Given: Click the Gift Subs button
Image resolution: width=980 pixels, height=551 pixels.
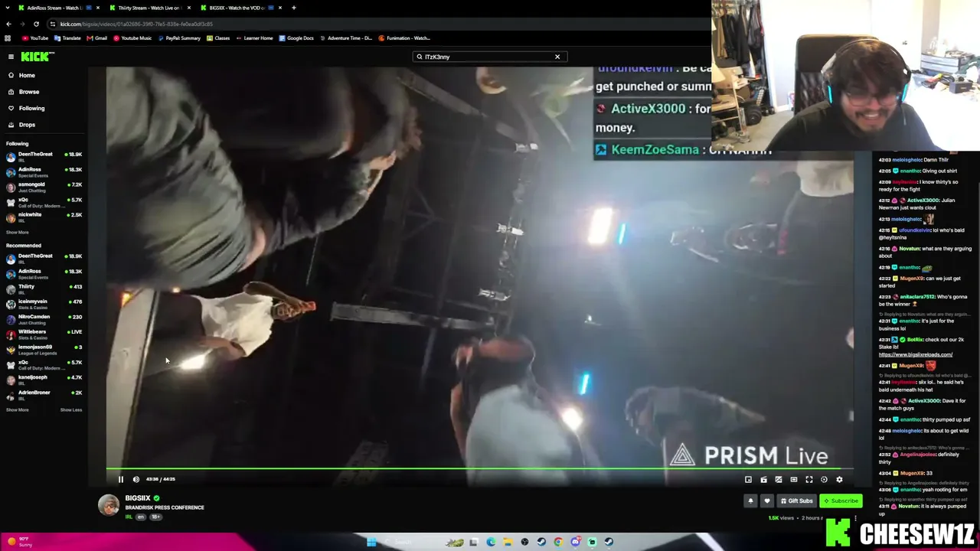Looking at the screenshot, I should 796,500.
